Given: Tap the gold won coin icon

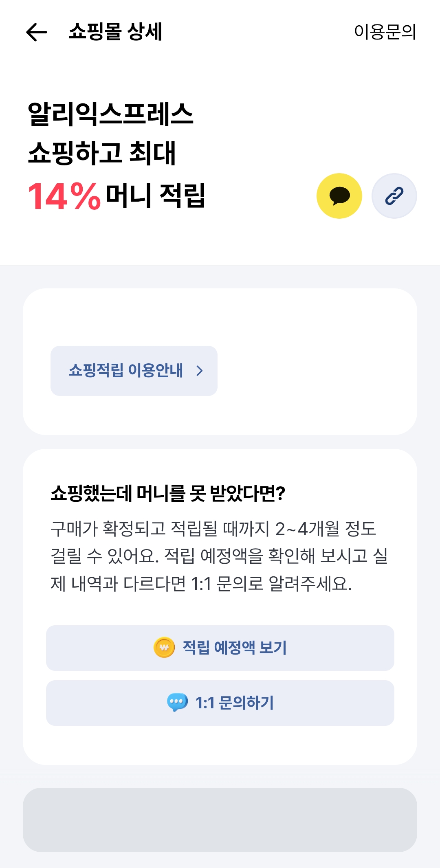Looking at the screenshot, I should [164, 647].
